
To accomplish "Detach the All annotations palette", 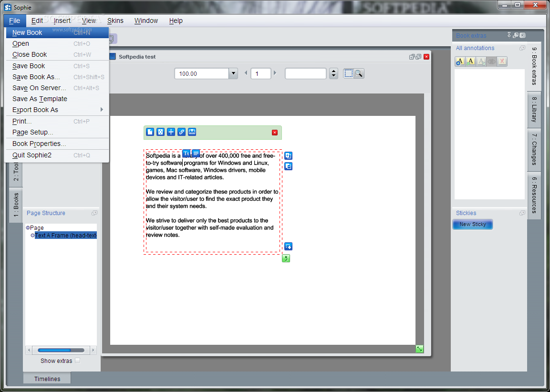I will [x=522, y=48].
